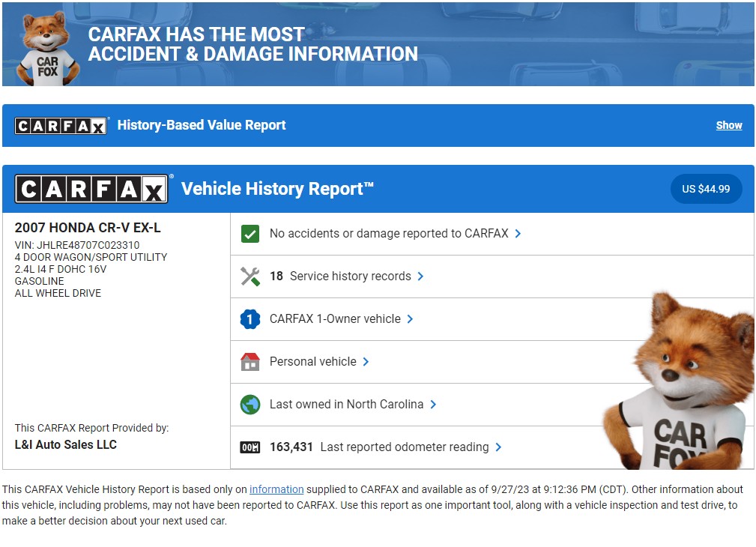Click the History-Based Value Report heading
The width and height of the screenshot is (756, 547).
[202, 125]
